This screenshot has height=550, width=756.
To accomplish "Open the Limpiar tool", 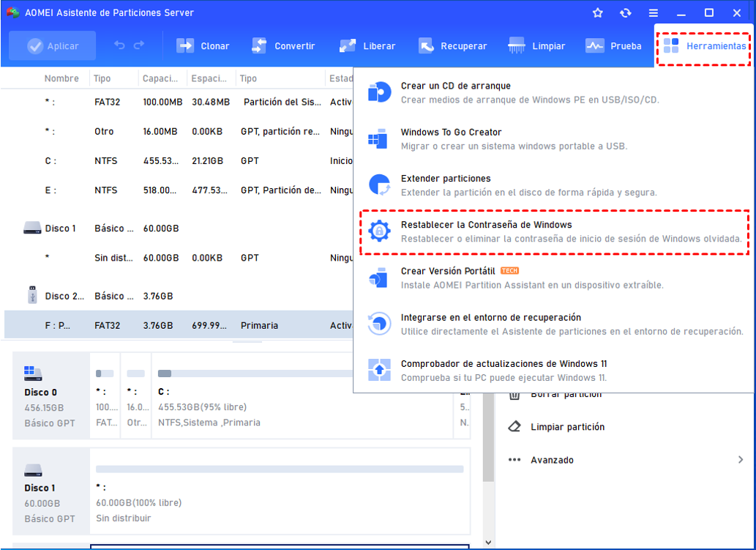I will [x=536, y=46].
